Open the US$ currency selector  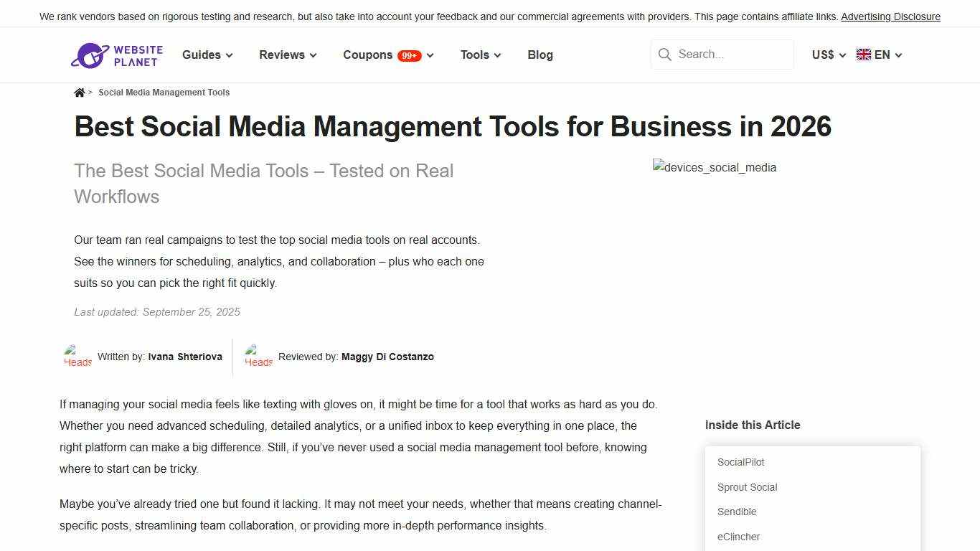click(826, 55)
